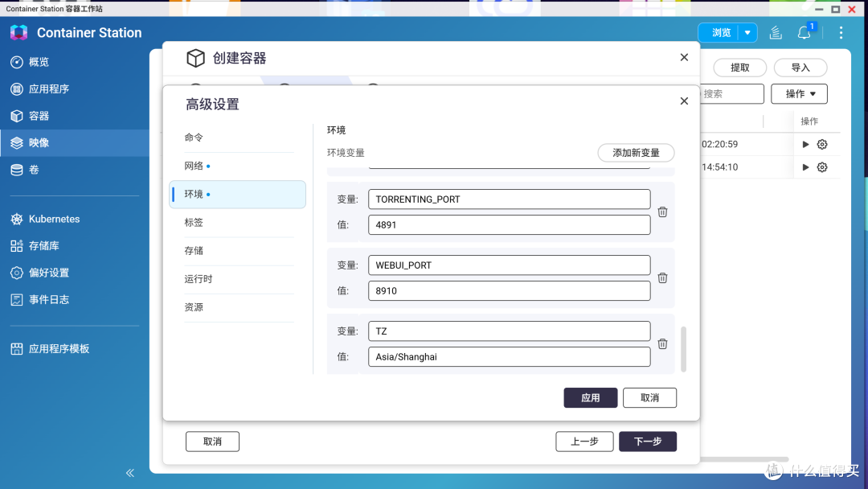Click 应用 to apply settings
The height and width of the screenshot is (489, 868).
[591, 397]
